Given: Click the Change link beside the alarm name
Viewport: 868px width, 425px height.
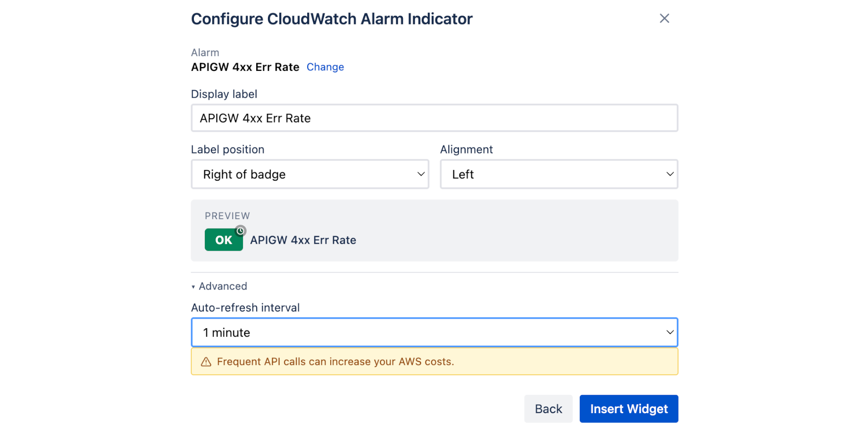Looking at the screenshot, I should [325, 67].
